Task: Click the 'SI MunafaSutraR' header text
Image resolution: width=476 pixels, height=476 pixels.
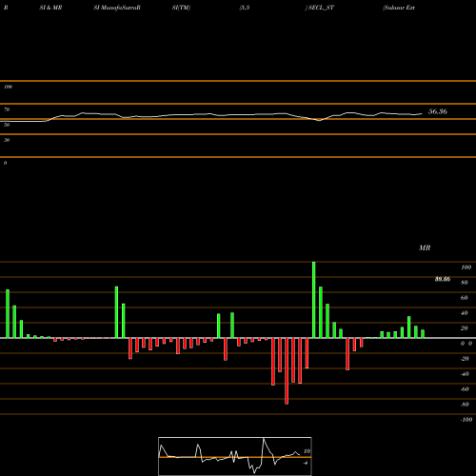Action: 117,8
